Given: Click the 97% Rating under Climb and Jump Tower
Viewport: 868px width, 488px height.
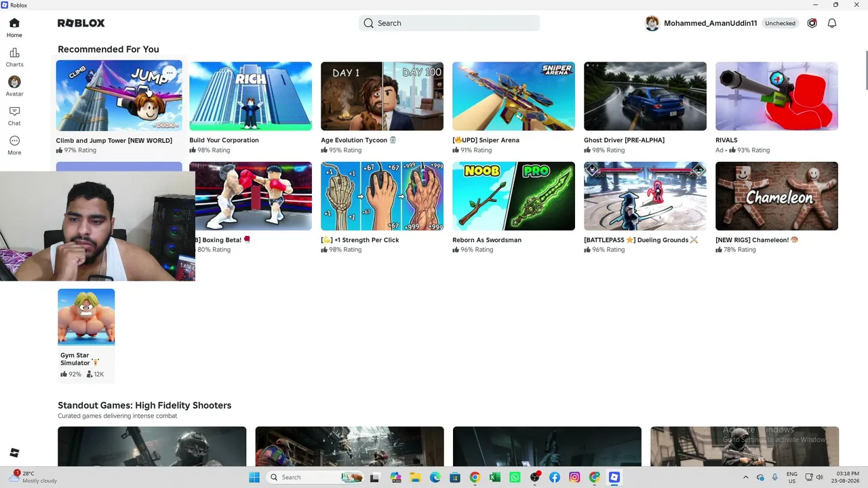Looking at the screenshot, I should click(77, 150).
